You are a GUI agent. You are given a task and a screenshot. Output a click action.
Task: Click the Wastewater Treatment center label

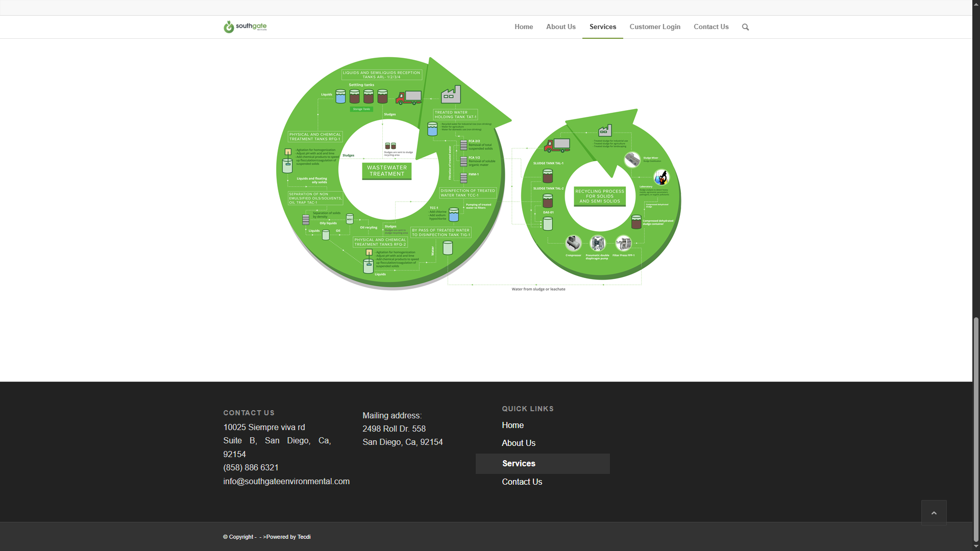(x=387, y=171)
